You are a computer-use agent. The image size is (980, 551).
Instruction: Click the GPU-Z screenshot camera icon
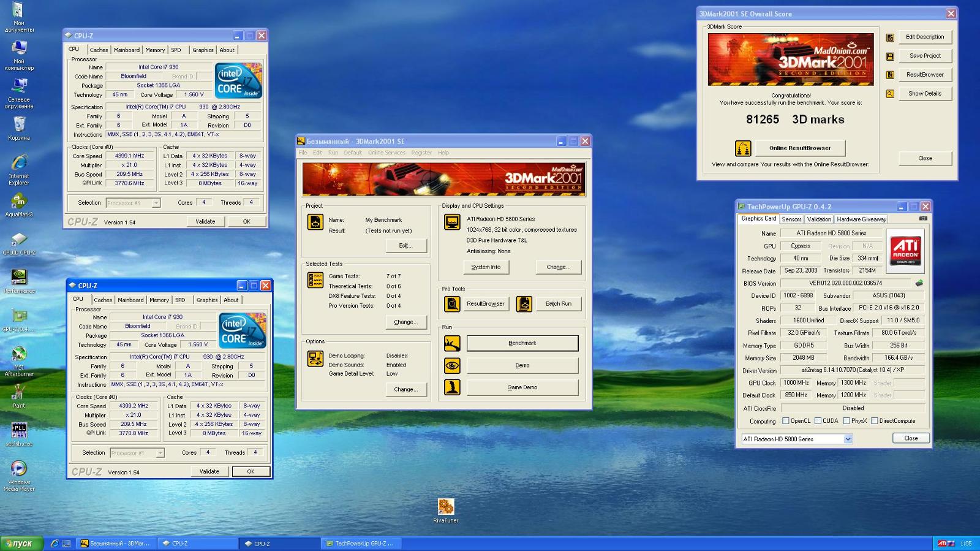[923, 218]
